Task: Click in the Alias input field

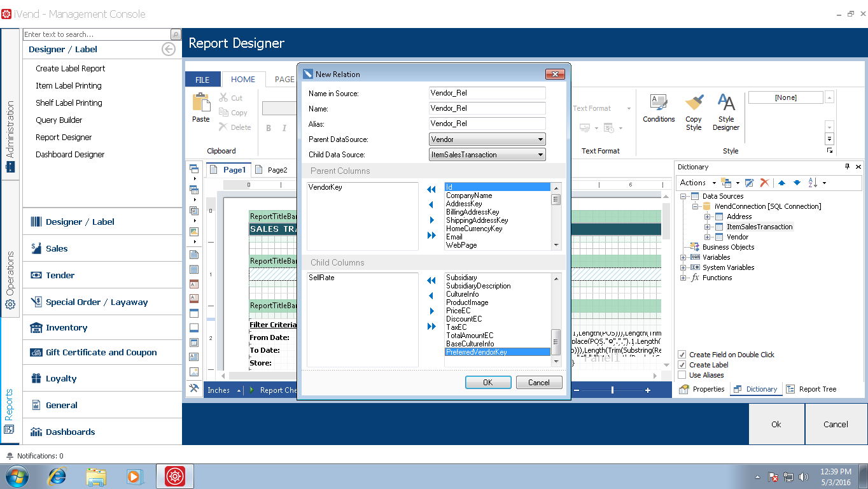Action: tap(487, 124)
